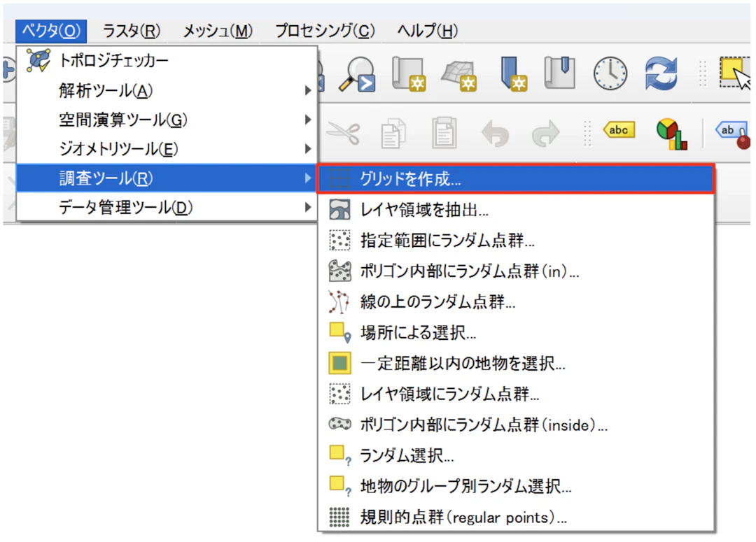Open the ヘルプ(H) menu
The image size is (756, 542).
427,31
